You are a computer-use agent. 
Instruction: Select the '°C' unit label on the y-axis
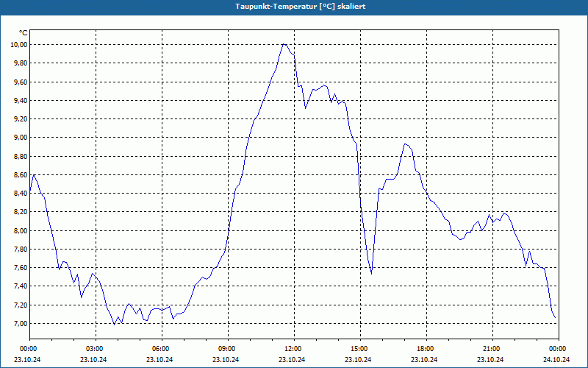(x=24, y=33)
